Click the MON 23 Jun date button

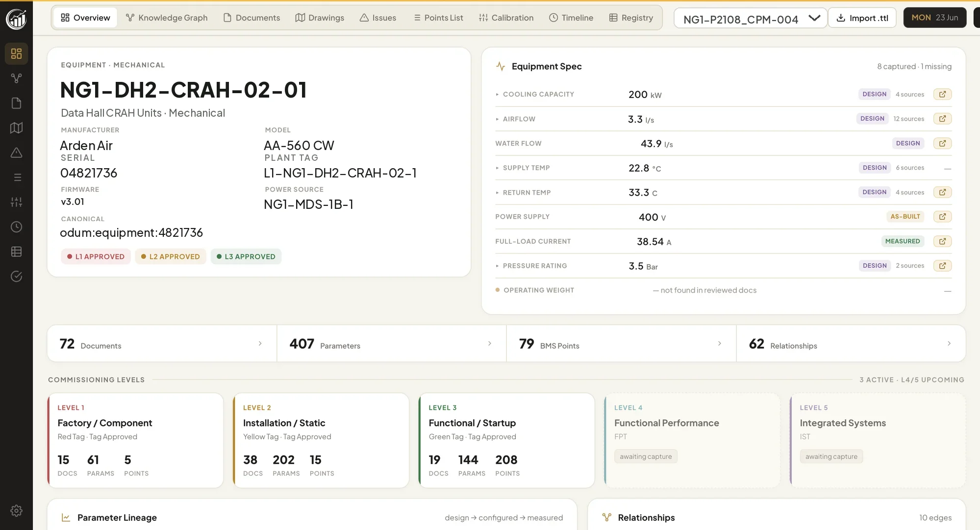(935, 18)
